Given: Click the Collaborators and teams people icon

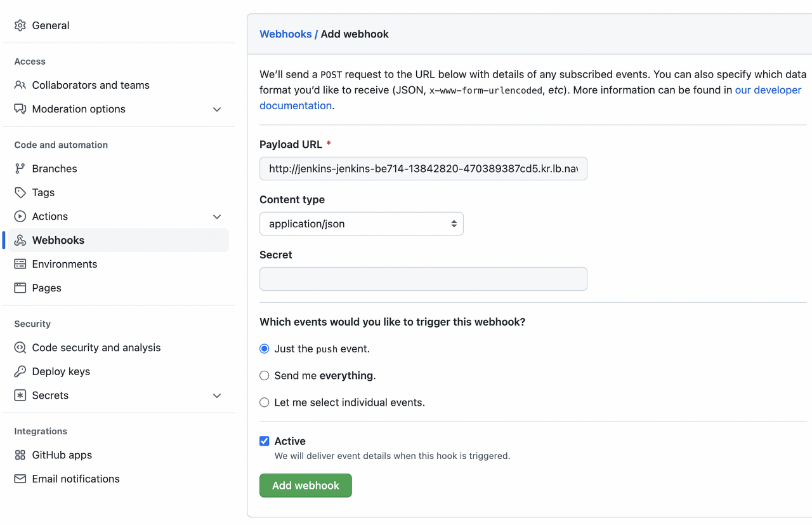Looking at the screenshot, I should (x=20, y=85).
